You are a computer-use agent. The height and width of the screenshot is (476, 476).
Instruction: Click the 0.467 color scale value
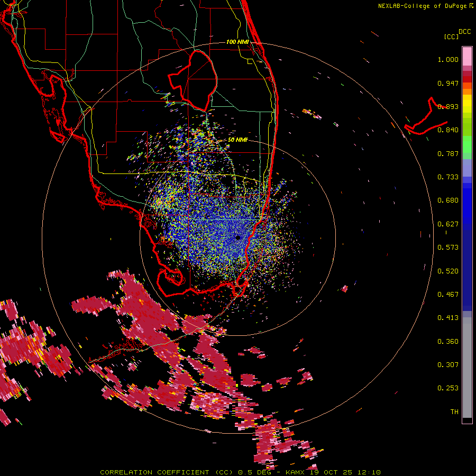pos(448,295)
